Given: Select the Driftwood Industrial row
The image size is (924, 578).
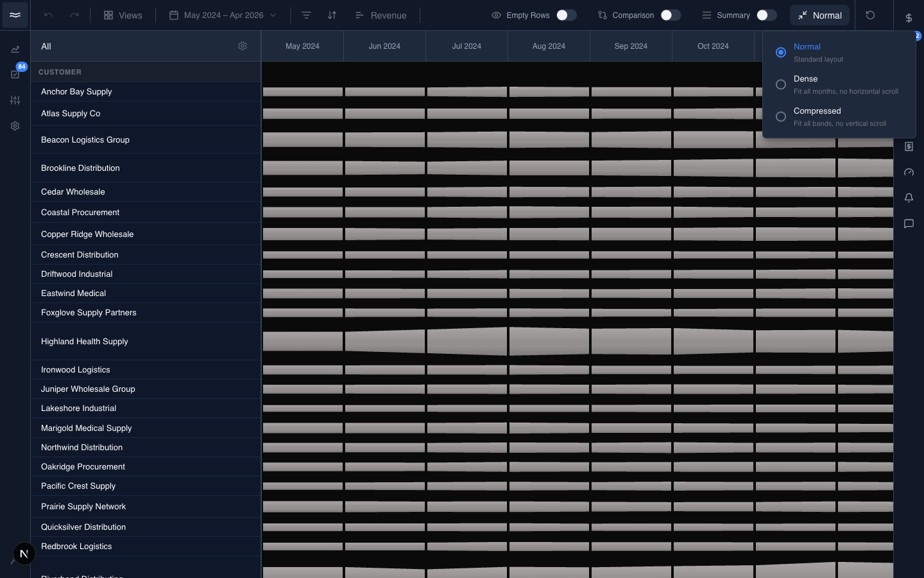Looking at the screenshot, I should [146, 274].
